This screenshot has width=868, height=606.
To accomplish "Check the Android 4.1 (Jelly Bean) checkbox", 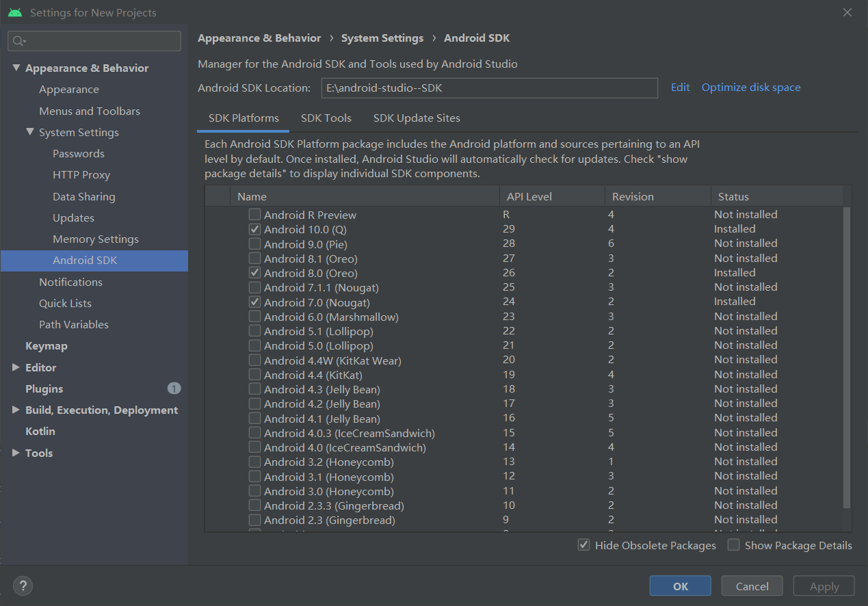I will tap(254, 419).
